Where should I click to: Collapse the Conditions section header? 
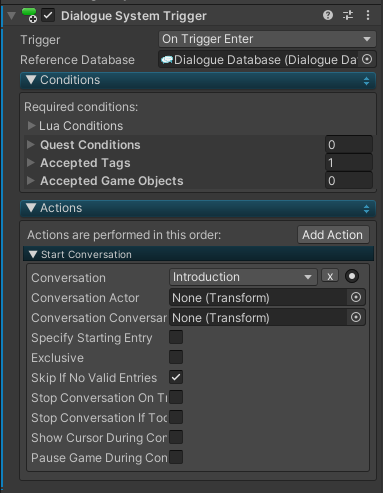click(x=198, y=80)
